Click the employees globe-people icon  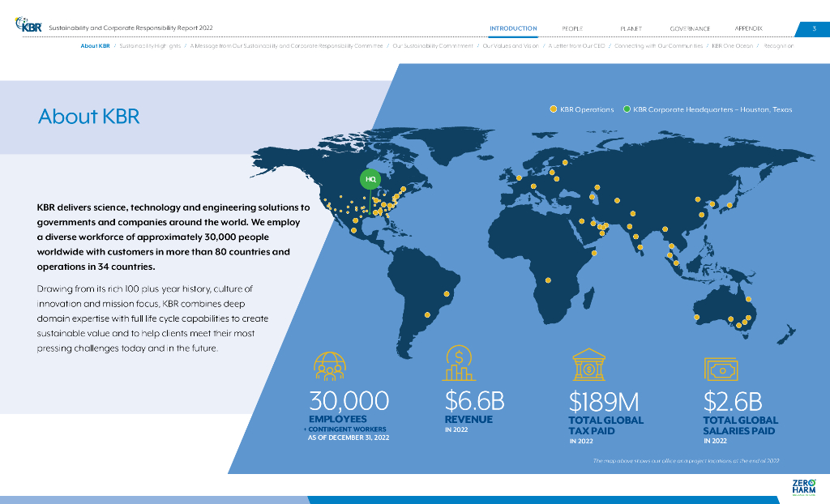pyautogui.click(x=330, y=366)
